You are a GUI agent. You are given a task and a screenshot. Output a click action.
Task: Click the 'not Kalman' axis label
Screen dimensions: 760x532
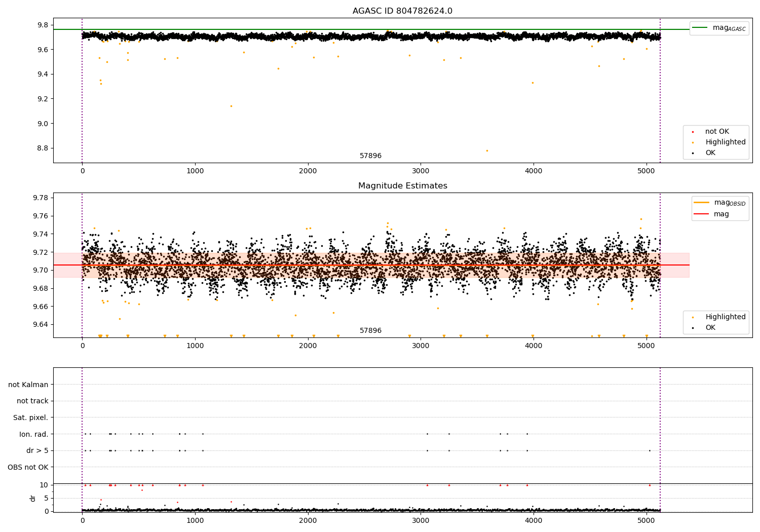(x=28, y=385)
